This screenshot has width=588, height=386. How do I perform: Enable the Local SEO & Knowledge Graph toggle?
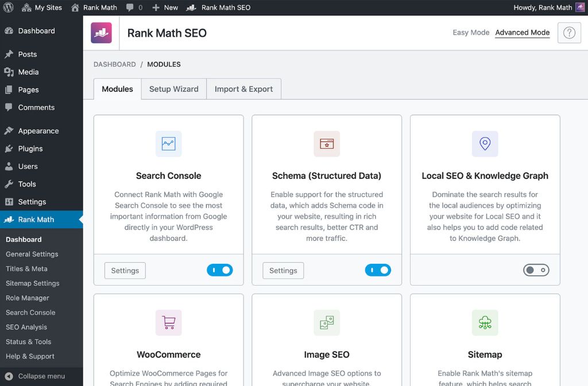pyautogui.click(x=536, y=270)
